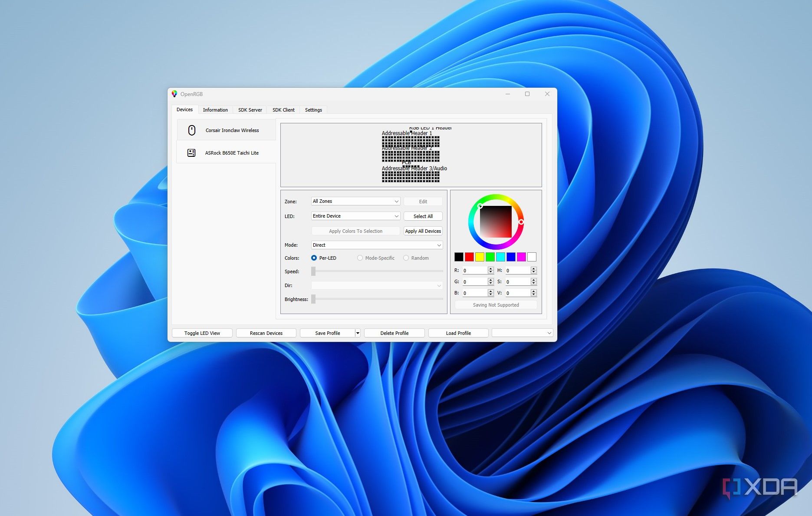Expand the Zone dropdown showing All Zones

point(355,201)
